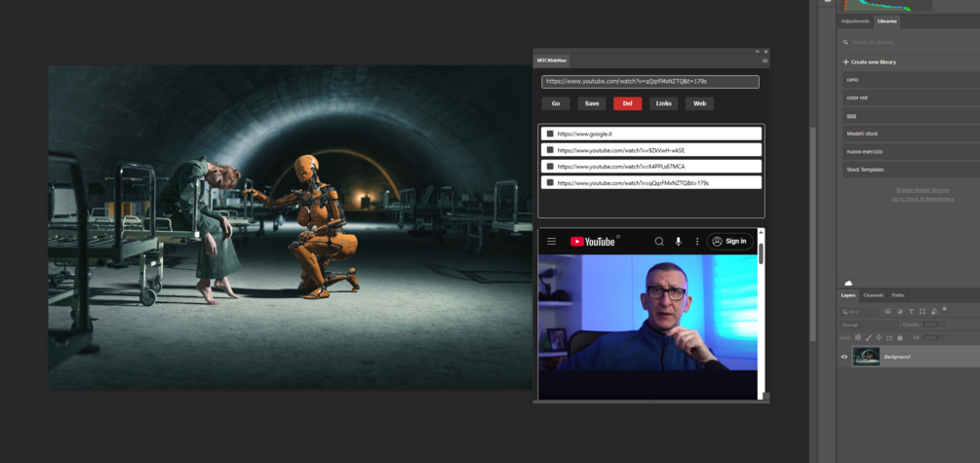The width and height of the screenshot is (980, 463).
Task: Click YouTube Sign in button
Action: tap(730, 241)
